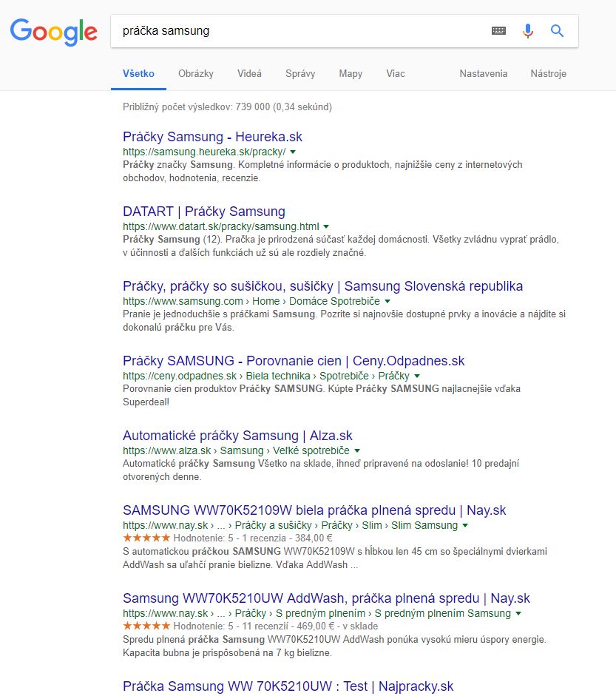Open Automatické práčky Samsung | Alza.sk result

[237, 436]
